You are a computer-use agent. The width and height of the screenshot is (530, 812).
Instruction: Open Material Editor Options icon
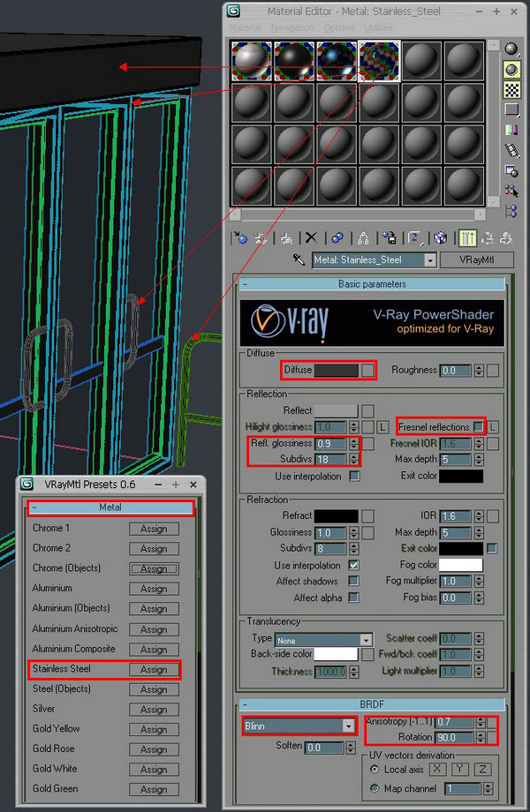(x=511, y=171)
